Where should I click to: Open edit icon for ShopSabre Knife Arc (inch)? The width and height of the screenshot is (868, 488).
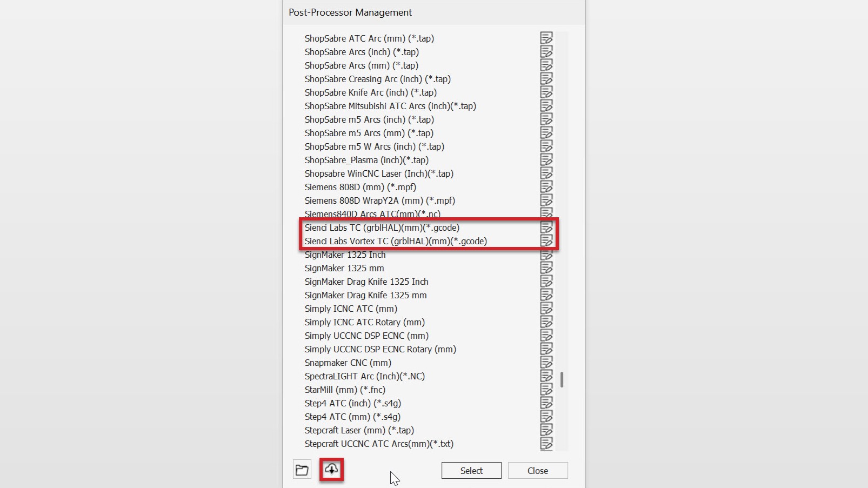pyautogui.click(x=546, y=92)
